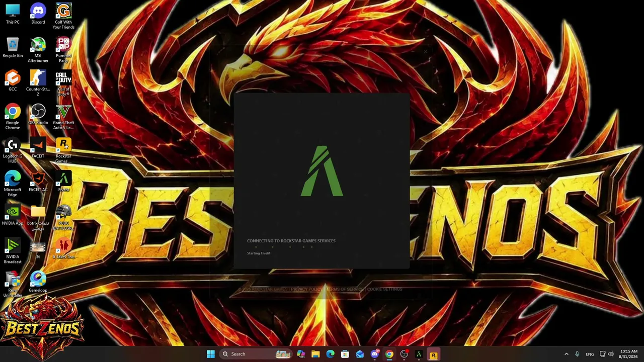The width and height of the screenshot is (644, 362).
Task: Select the PUBG BATTLEGROUNDS shortcut
Action: click(63, 217)
